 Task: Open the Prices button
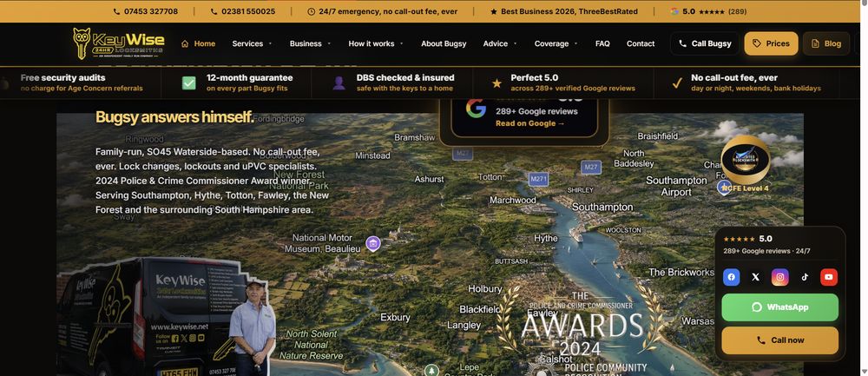click(x=771, y=43)
